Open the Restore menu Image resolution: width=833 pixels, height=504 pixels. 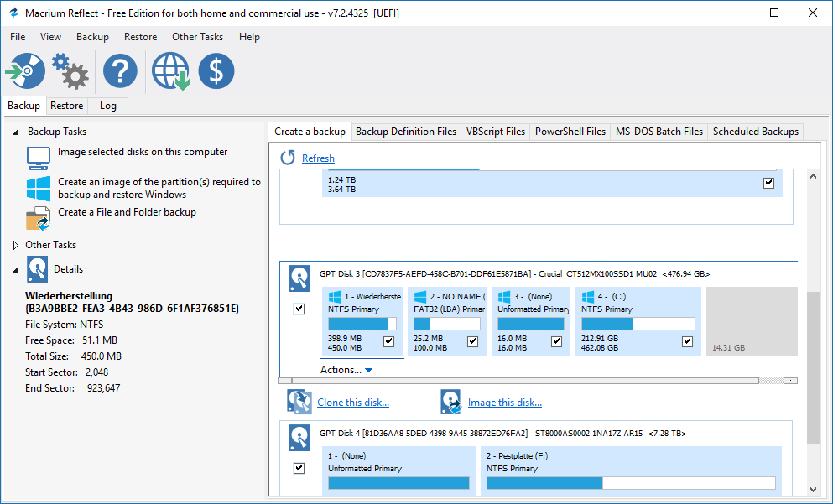tap(140, 37)
